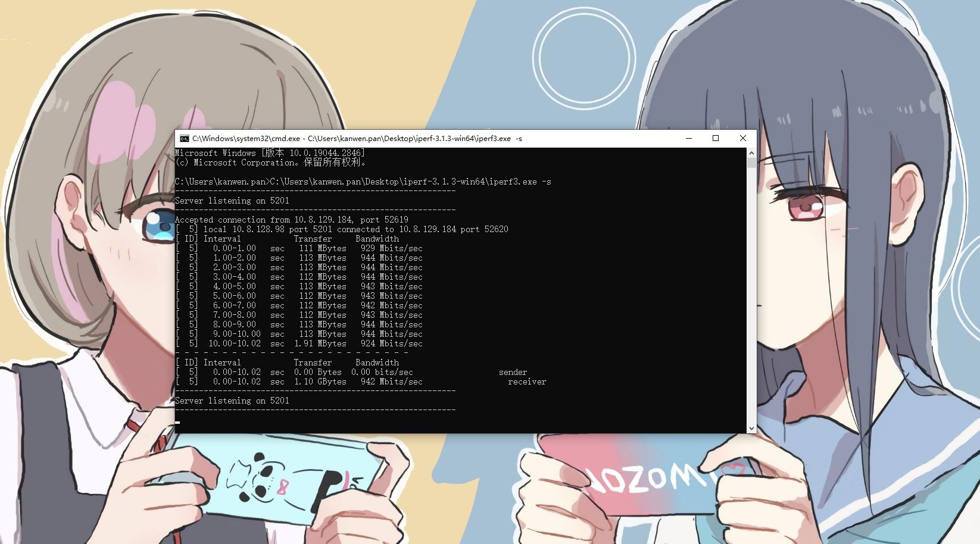Click the "(c) Microsoft Corporation" copyright line

(271, 162)
